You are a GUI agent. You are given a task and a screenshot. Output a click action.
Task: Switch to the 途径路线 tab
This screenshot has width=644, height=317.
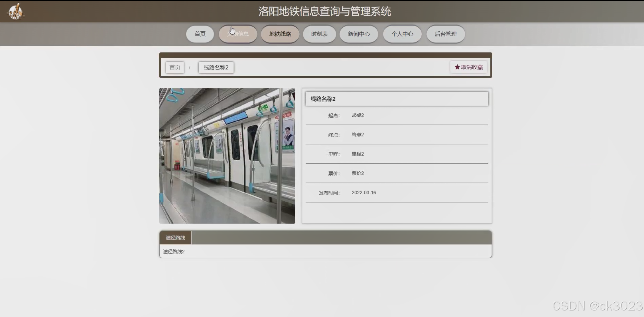coord(175,238)
